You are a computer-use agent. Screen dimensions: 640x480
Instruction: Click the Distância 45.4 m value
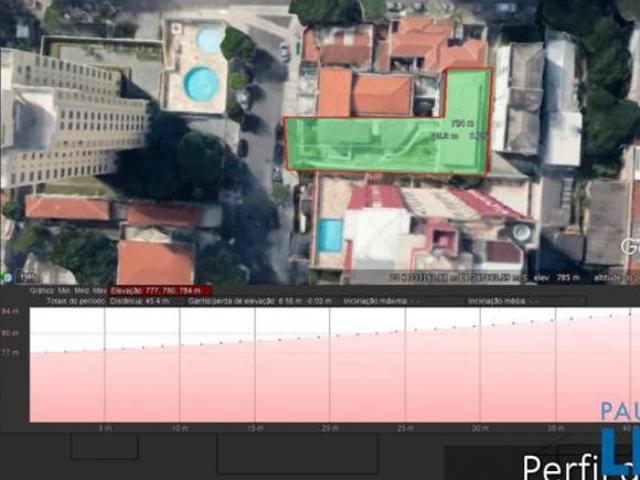click(140, 301)
